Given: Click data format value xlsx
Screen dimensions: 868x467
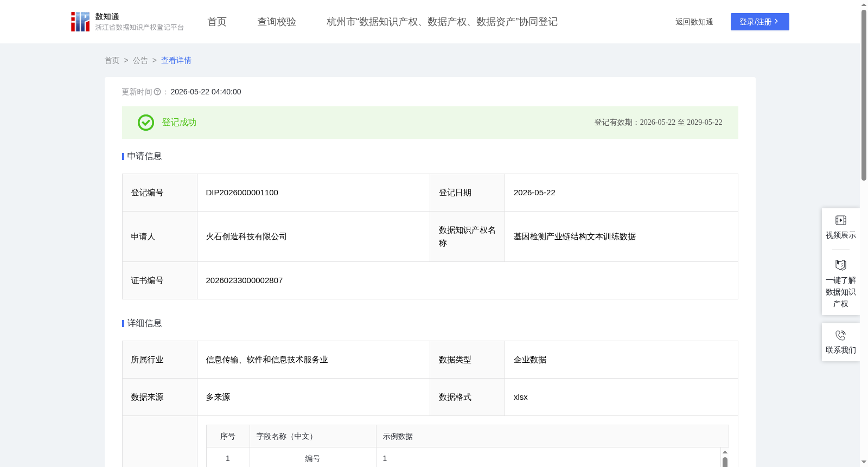Looking at the screenshot, I should pos(521,397).
